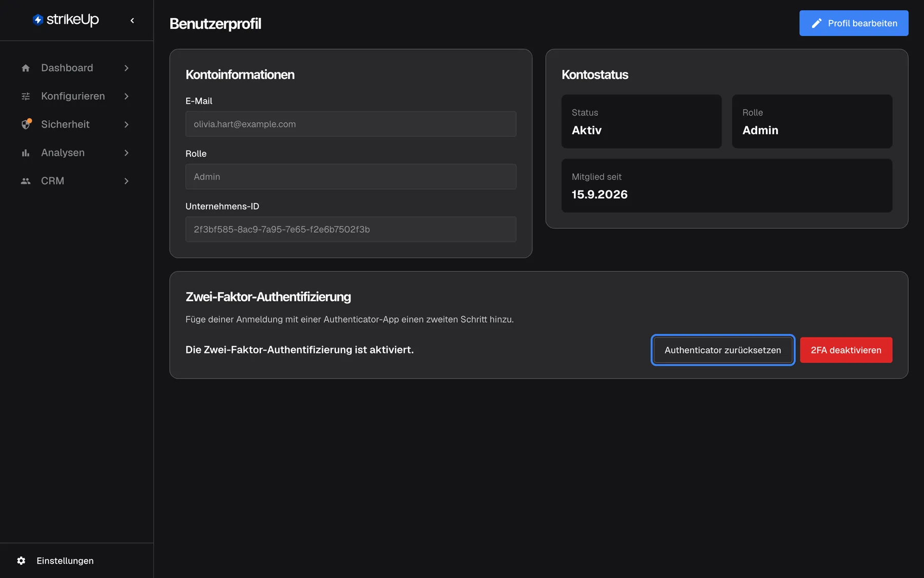924x578 pixels.
Task: Click the CRM people icon
Action: (26, 181)
